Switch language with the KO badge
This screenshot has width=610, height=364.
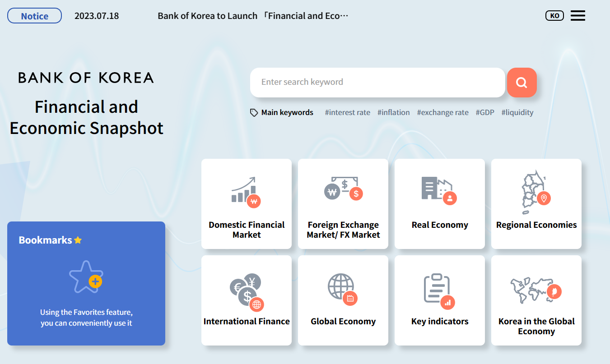click(x=554, y=16)
